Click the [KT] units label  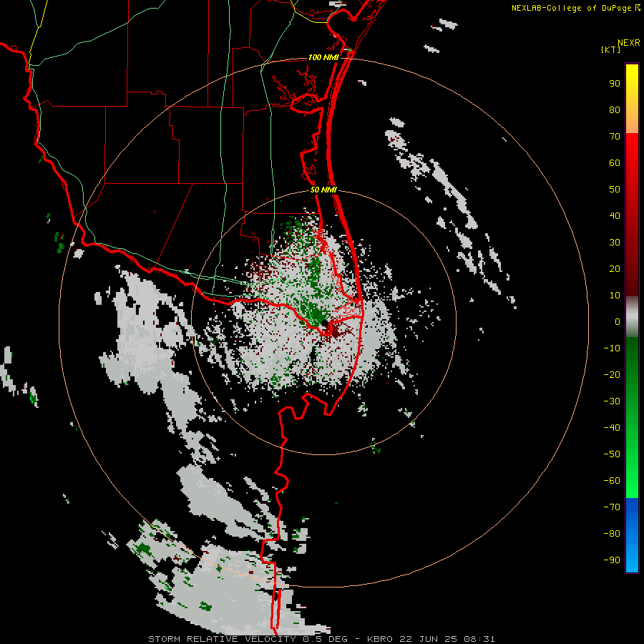tap(610, 49)
